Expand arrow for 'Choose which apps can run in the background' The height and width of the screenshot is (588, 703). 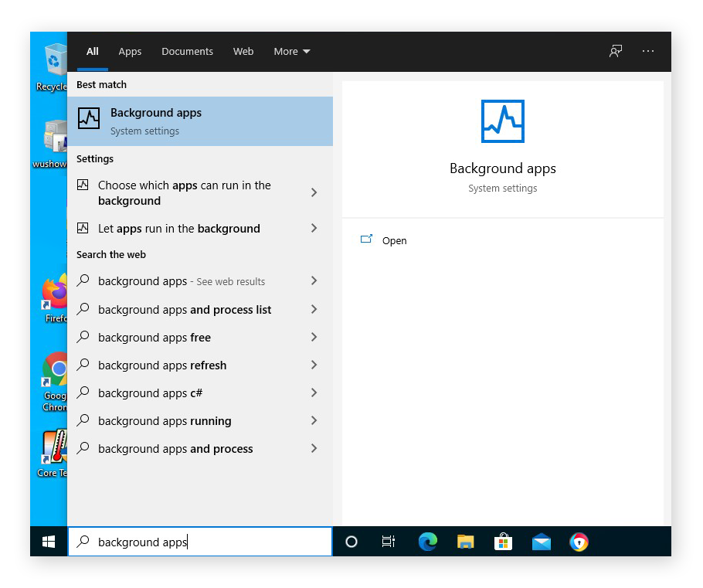point(314,192)
